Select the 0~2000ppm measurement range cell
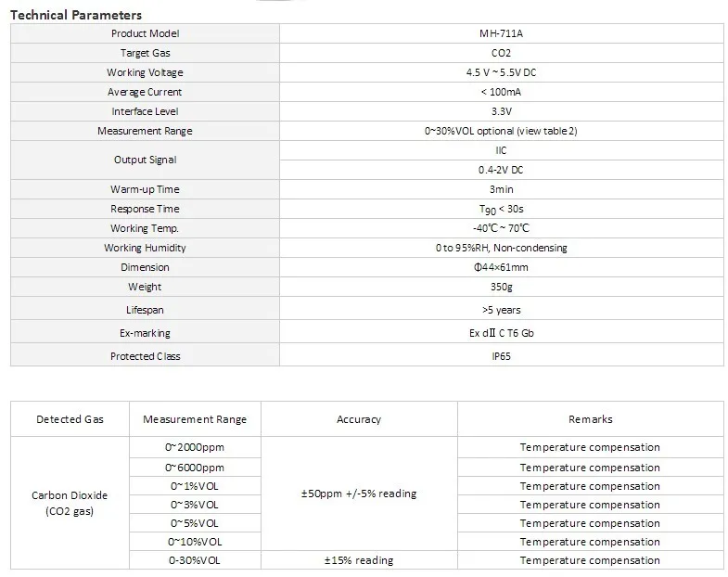The height and width of the screenshot is (577, 728). (x=195, y=447)
